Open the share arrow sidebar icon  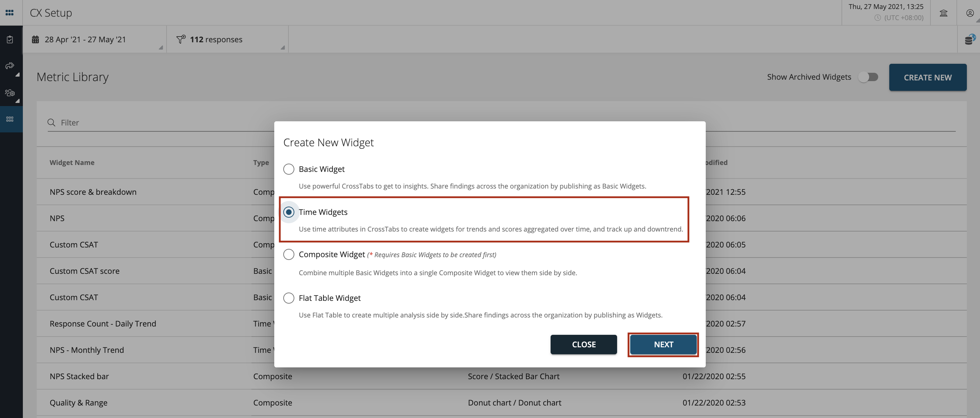[x=10, y=66]
